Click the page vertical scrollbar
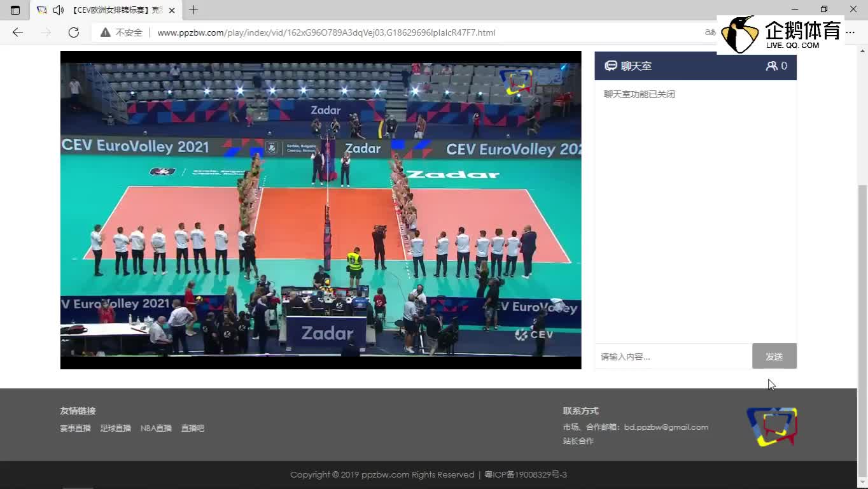This screenshot has height=489, width=868. tap(862, 287)
